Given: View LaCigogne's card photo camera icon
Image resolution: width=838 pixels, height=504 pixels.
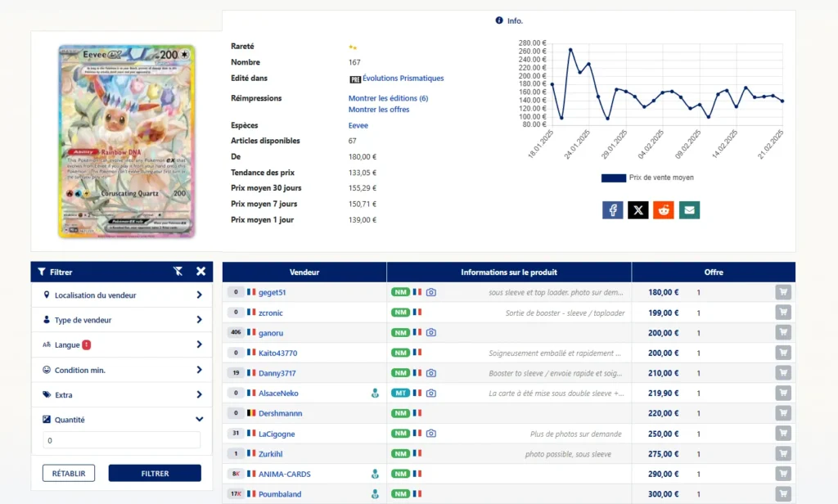Looking at the screenshot, I should tap(430, 434).
